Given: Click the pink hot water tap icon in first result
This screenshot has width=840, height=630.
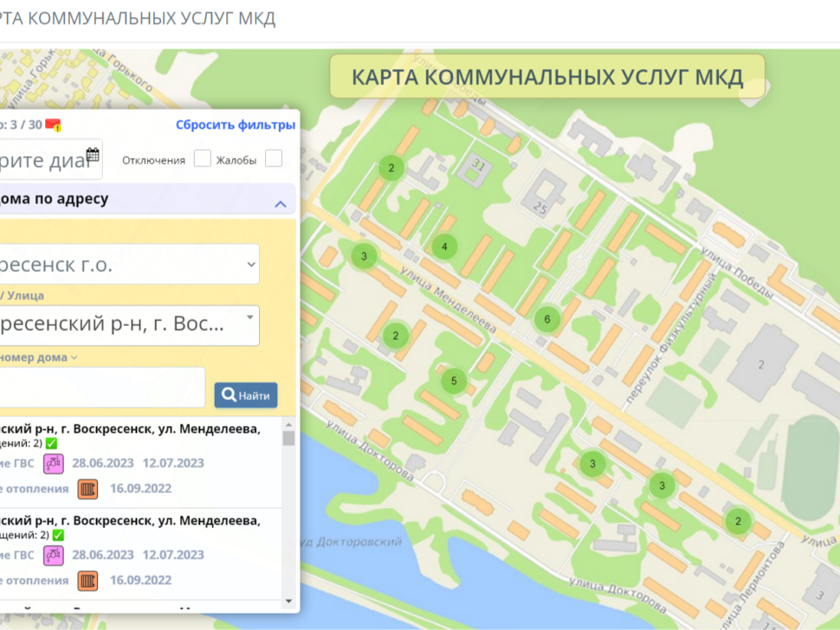Looking at the screenshot, I should [54, 463].
